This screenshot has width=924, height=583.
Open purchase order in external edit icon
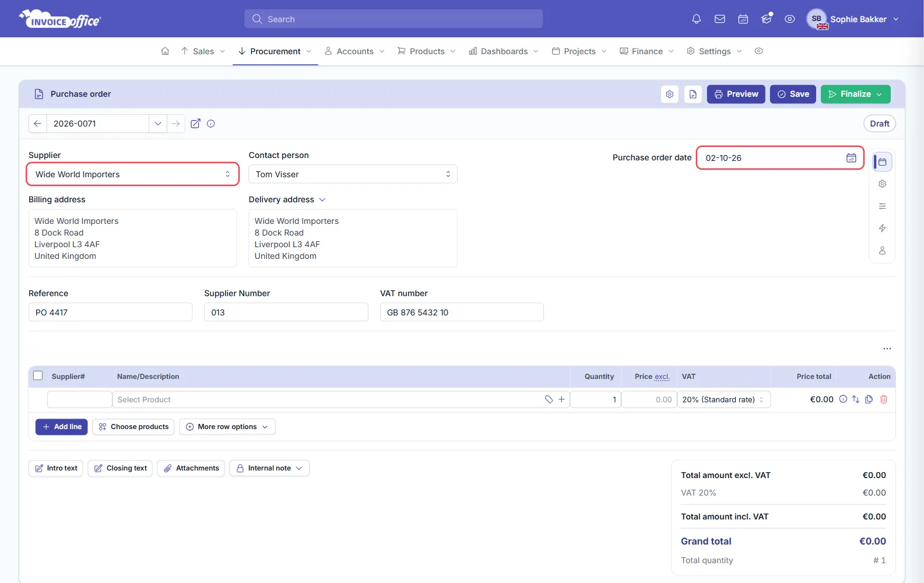pyautogui.click(x=196, y=124)
